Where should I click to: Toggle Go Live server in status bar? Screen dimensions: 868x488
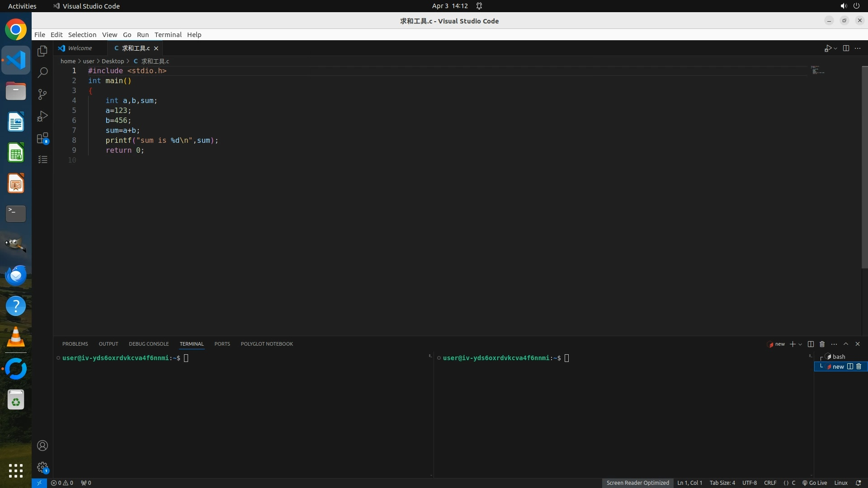[815, 483]
